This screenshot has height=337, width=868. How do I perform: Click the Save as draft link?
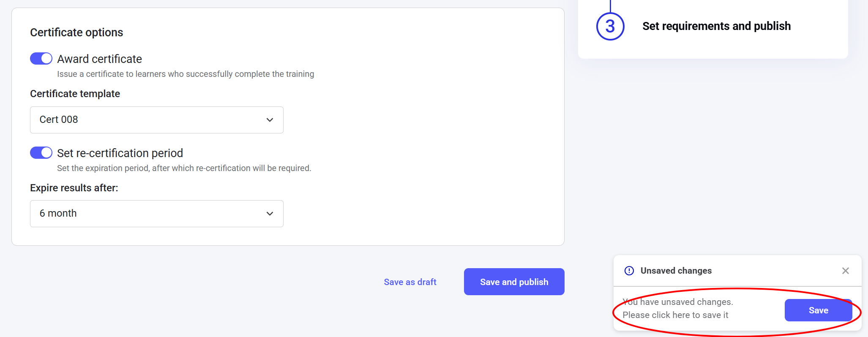coord(409,282)
